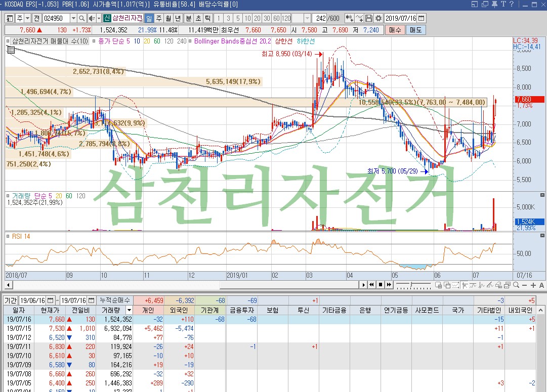Open the calendar next to 2019/07/16
This screenshot has width=547, height=392.
tap(422, 18)
